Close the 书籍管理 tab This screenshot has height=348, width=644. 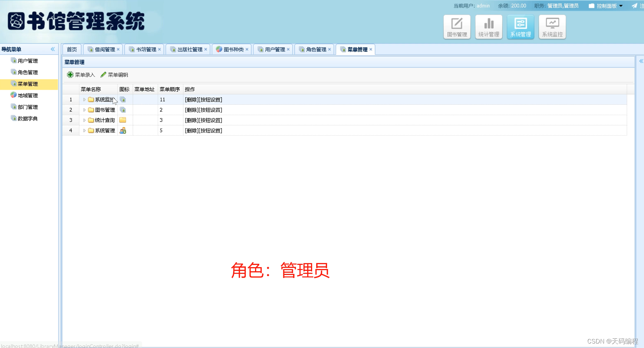click(160, 49)
